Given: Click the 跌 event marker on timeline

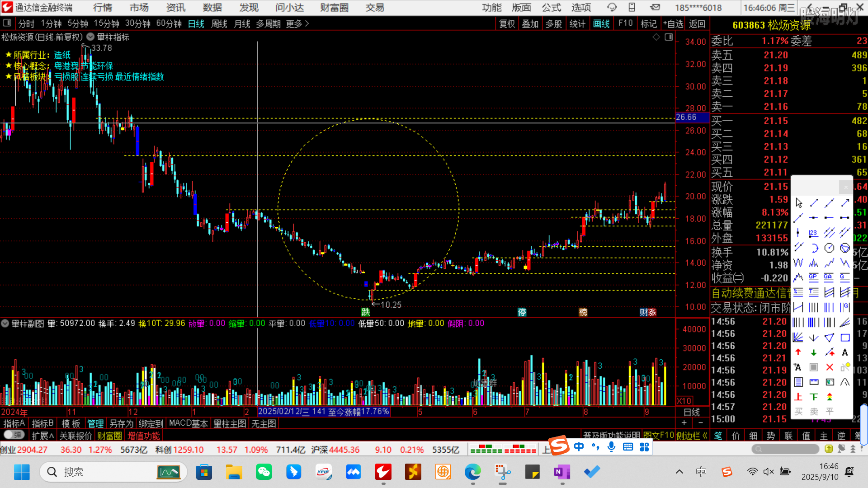Looking at the screenshot, I should point(365,312).
